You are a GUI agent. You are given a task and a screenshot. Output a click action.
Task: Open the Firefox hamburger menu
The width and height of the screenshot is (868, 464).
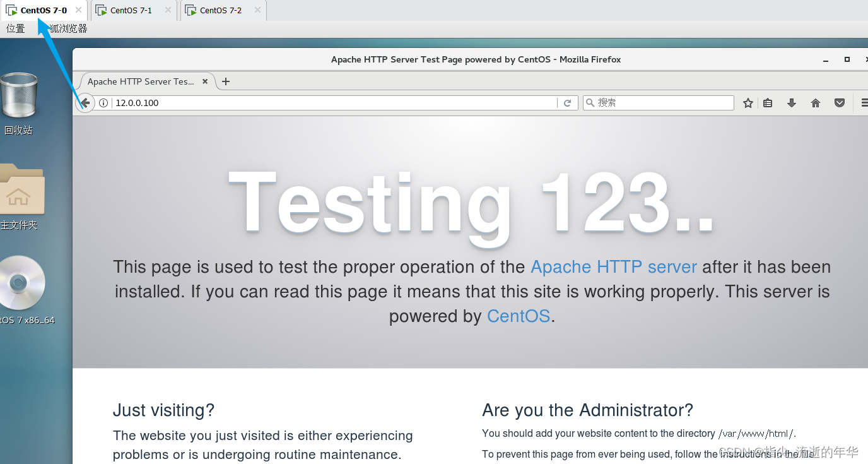(x=864, y=103)
